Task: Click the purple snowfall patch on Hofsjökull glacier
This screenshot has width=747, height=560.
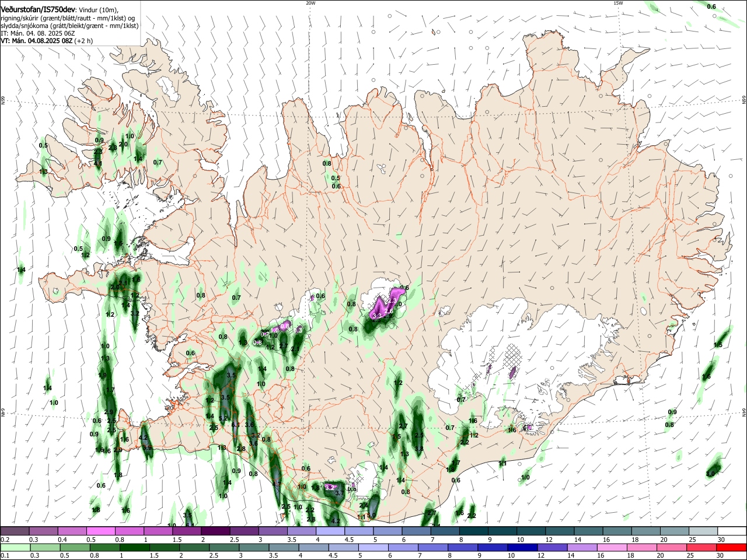Action: pos(386,303)
